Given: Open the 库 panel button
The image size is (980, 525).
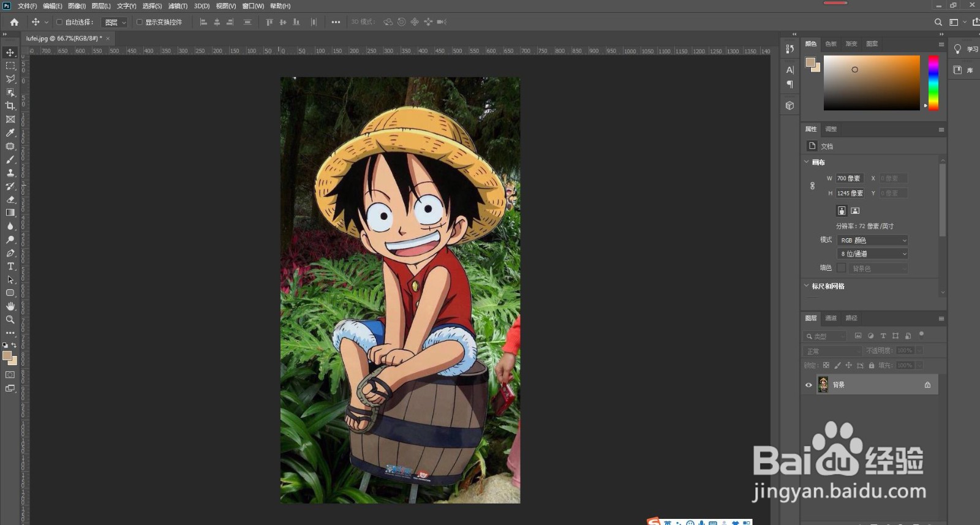Looking at the screenshot, I should point(963,70).
